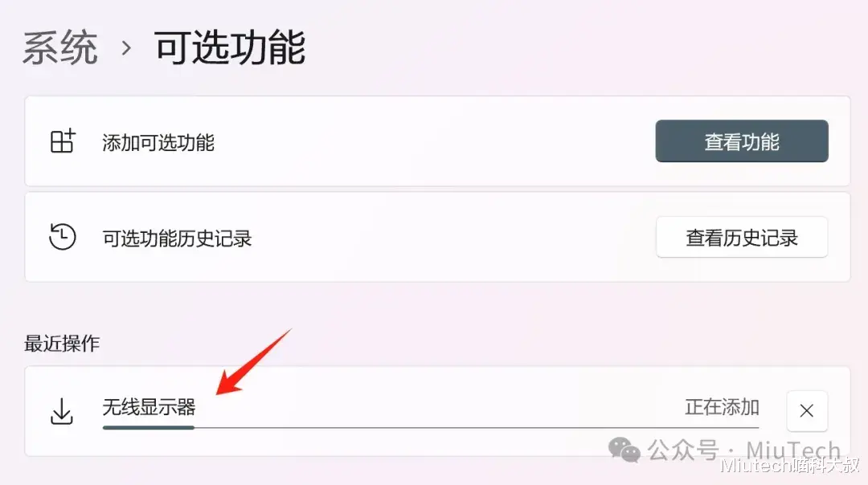Click the 添加可选功能 label
Image resolution: width=868 pixels, height=485 pixels.
158,143
